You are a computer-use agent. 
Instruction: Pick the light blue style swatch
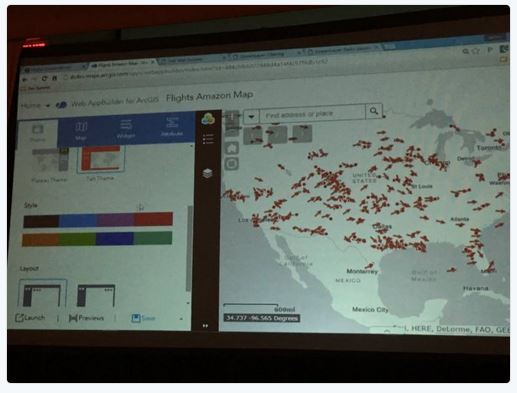point(78,220)
